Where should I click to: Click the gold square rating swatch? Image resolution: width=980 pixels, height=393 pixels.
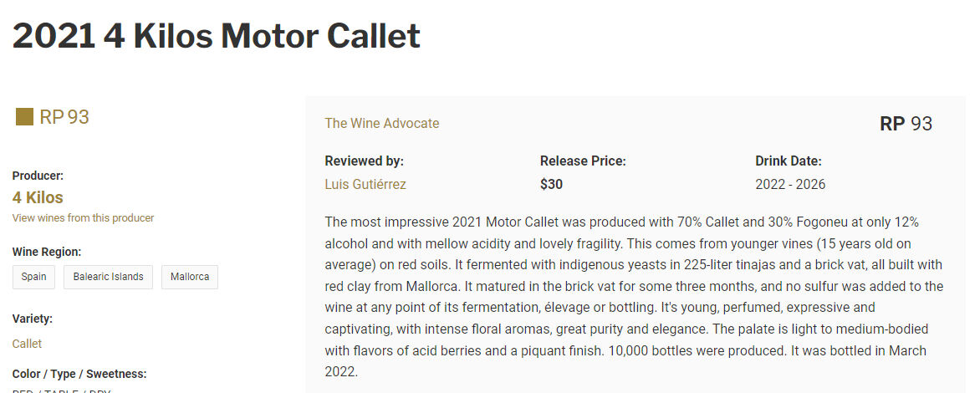[24, 116]
